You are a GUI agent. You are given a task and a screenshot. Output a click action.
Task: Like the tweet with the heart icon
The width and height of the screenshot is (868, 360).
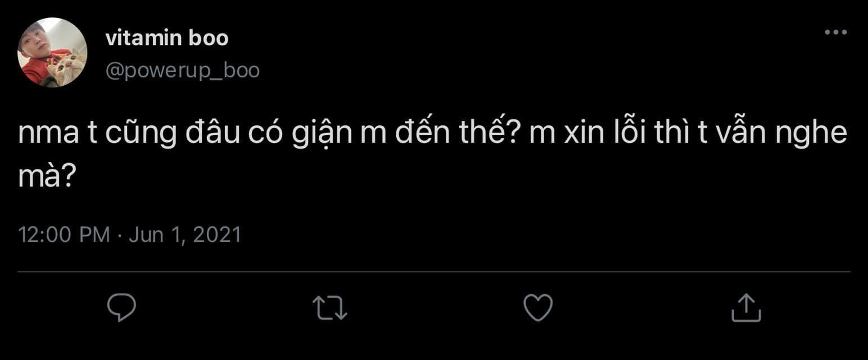click(538, 308)
